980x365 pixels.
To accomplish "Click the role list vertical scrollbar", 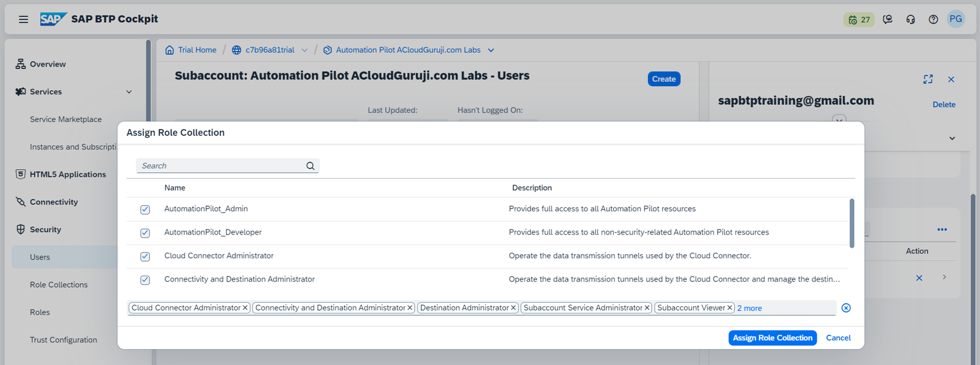I will [x=852, y=223].
